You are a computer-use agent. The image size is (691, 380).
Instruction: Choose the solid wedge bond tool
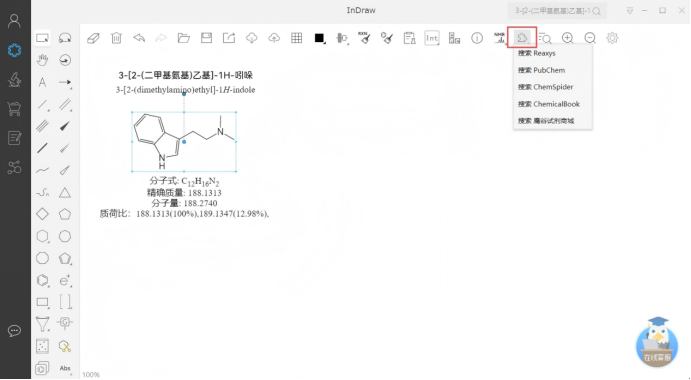(65, 127)
